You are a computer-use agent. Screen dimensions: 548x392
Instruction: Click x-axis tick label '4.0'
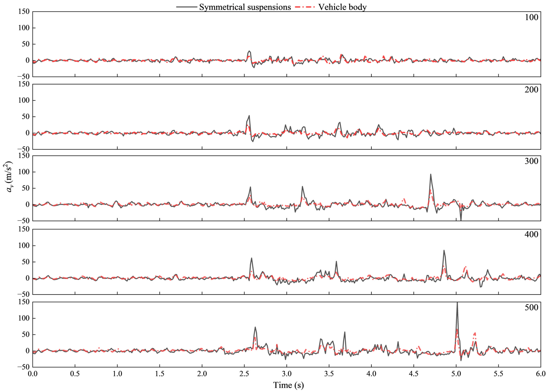click(371, 374)
